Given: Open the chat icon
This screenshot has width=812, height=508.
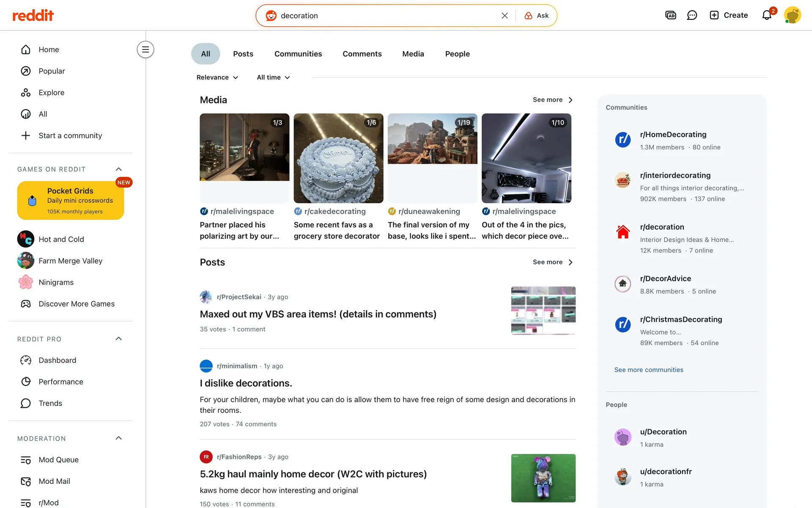Looking at the screenshot, I should point(692,15).
